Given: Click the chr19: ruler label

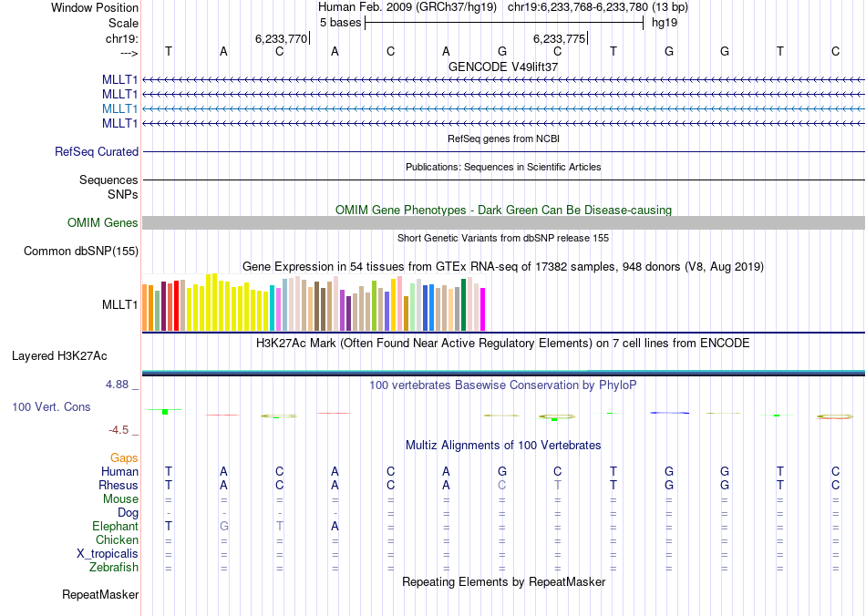Looking at the screenshot, I should click(121, 38).
